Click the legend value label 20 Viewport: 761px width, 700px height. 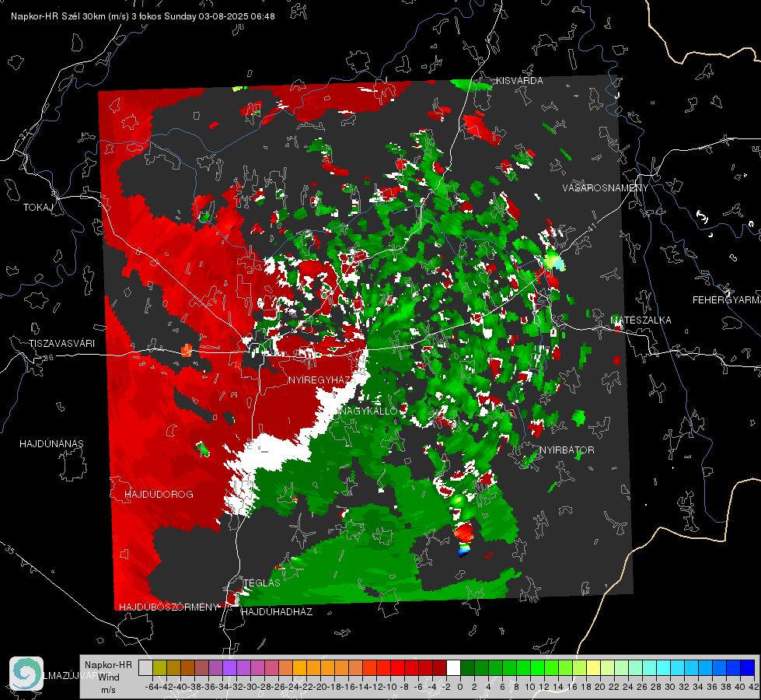click(x=600, y=687)
